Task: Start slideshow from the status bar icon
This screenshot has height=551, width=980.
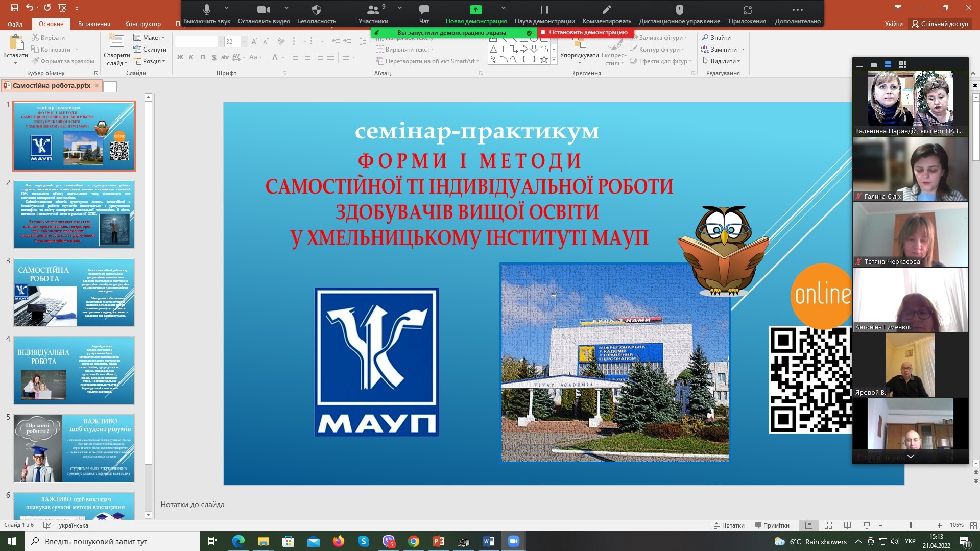Action: pyautogui.click(x=867, y=525)
